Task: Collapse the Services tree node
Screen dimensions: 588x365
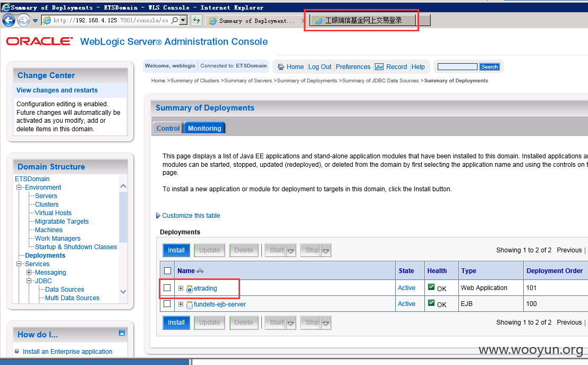Action: point(19,264)
